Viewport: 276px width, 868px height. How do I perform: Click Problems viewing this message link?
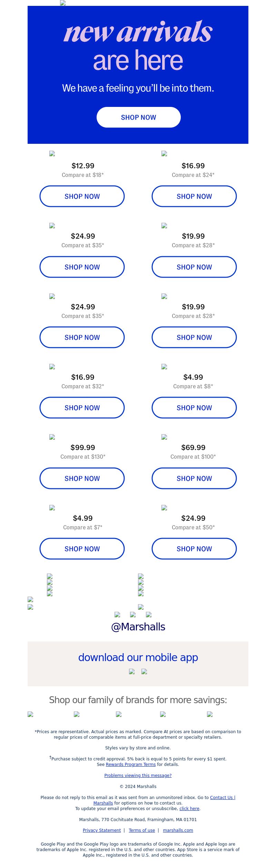pyautogui.click(x=138, y=776)
